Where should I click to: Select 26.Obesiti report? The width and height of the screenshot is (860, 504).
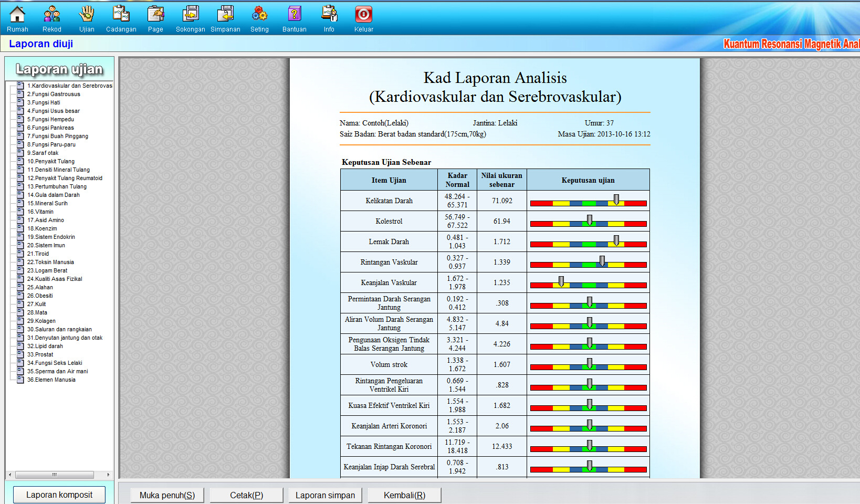coord(40,296)
